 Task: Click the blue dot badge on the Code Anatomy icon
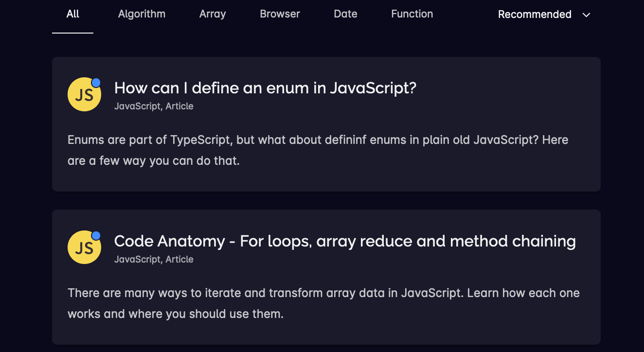(x=96, y=236)
